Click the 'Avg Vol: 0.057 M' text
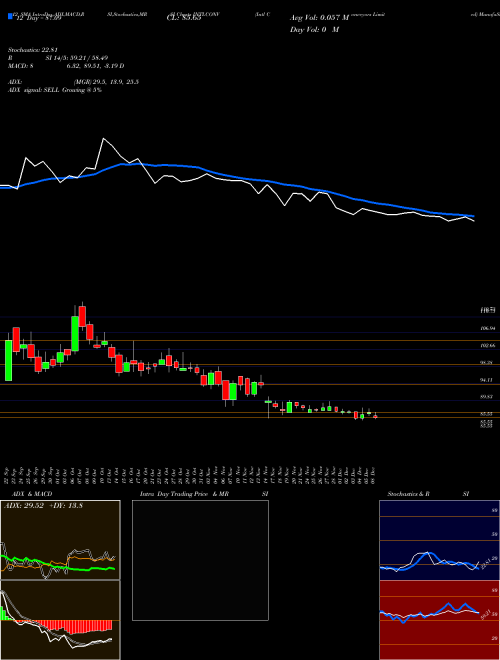The image size is (500, 660). point(319,18)
